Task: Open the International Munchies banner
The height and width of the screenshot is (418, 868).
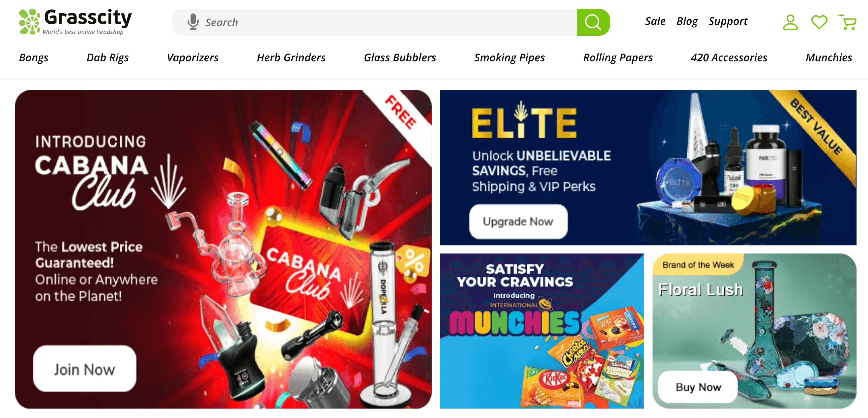Action: pyautogui.click(x=542, y=331)
